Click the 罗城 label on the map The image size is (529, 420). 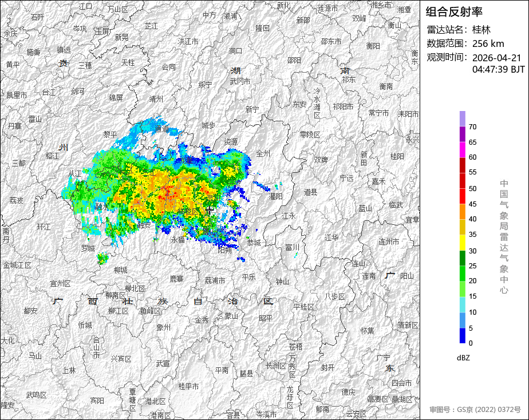click(88, 248)
